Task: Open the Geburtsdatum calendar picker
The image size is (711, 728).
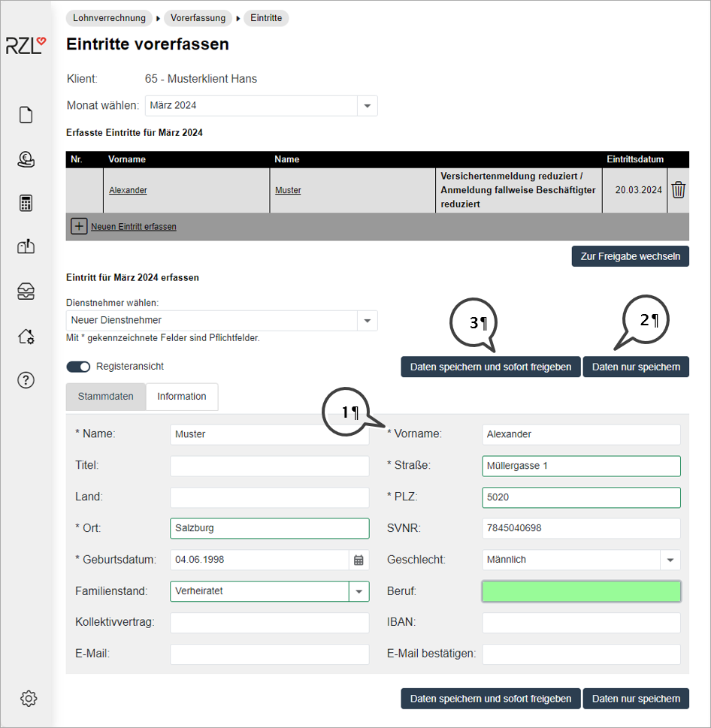Action: [359, 560]
